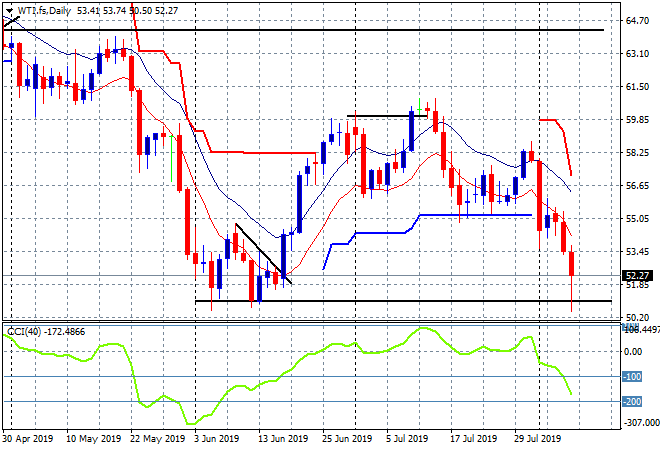Select the upper black horizontal resistance line
This screenshot has height=450, width=660.
pyautogui.click(x=303, y=30)
